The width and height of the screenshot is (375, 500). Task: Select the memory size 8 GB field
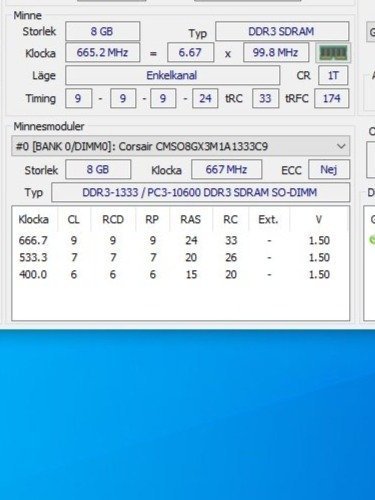[103, 32]
